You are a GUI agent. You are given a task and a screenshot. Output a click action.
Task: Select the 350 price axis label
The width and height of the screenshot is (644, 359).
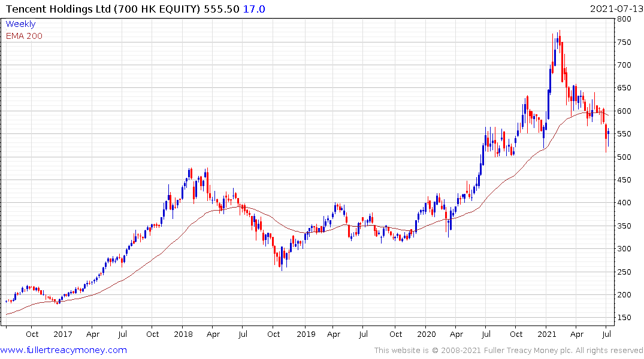click(624, 226)
